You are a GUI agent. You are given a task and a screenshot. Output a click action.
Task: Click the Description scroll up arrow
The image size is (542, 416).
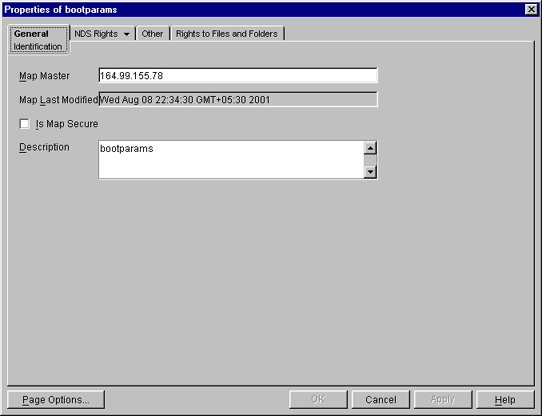click(x=370, y=148)
